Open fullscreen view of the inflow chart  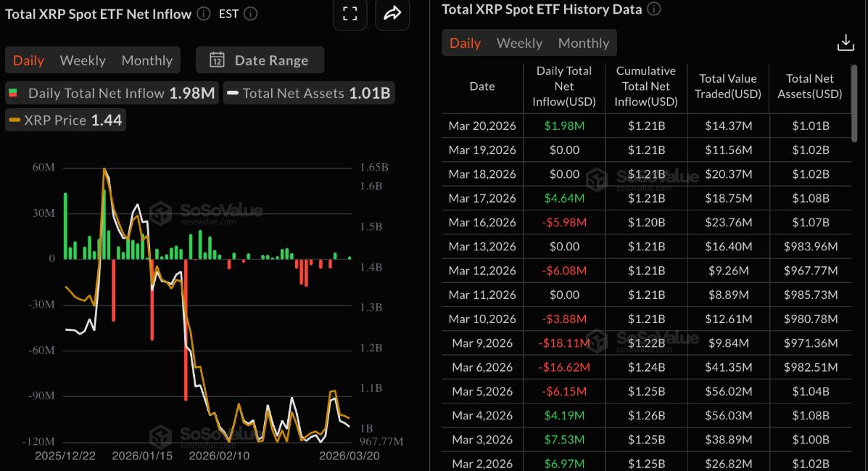point(350,15)
